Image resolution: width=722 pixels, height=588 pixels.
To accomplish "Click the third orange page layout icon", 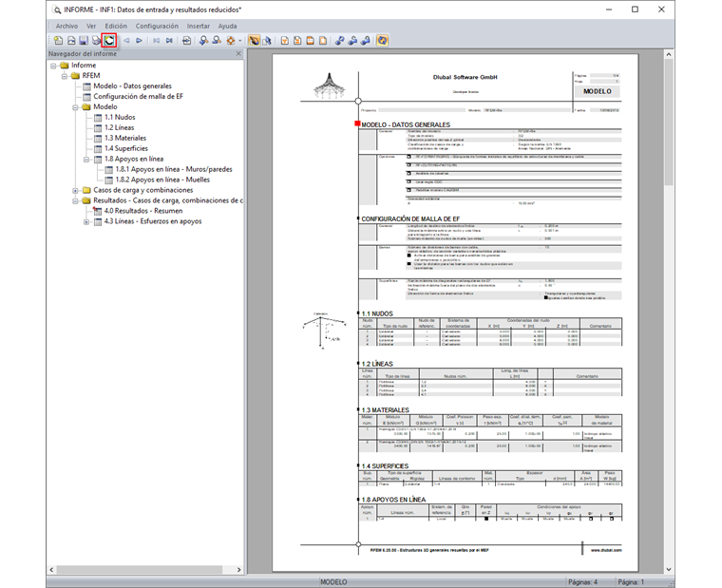I will pyautogui.click(x=311, y=41).
